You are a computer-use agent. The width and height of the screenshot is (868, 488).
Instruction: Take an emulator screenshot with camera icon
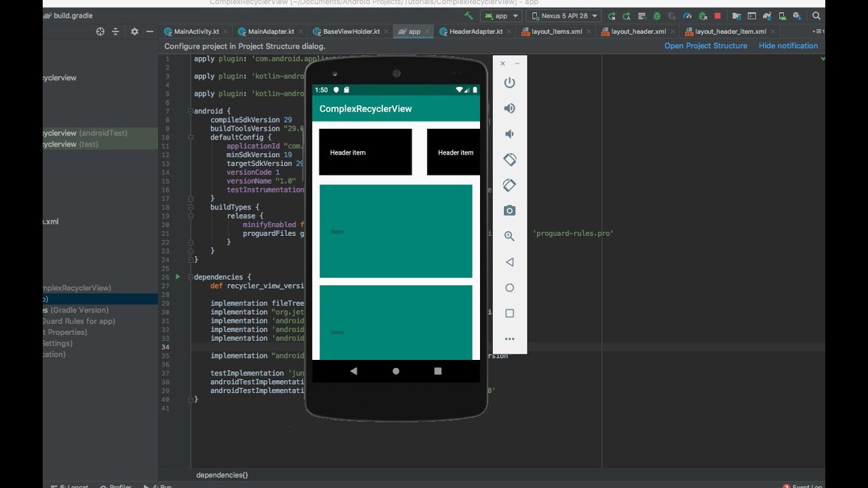pyautogui.click(x=509, y=211)
